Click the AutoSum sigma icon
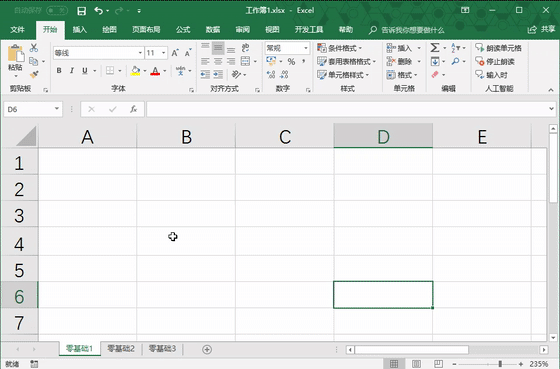Screen dimensions: 560x369 tap(435, 48)
